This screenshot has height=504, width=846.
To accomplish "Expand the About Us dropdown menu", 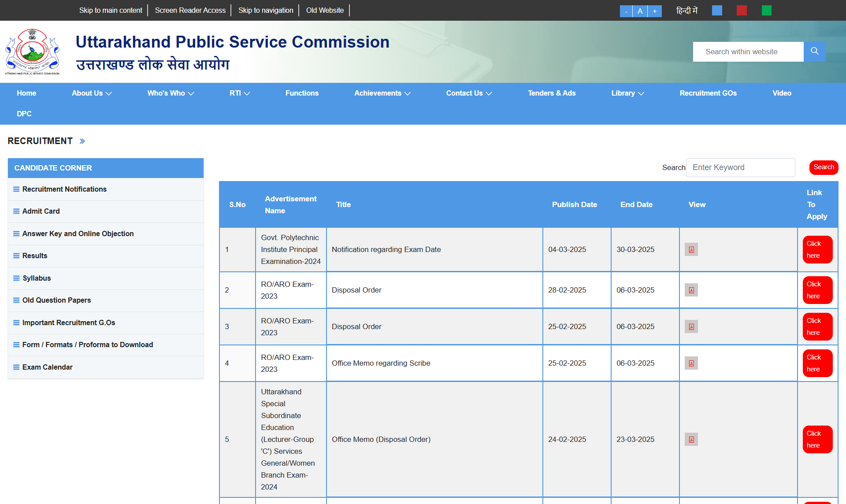I will [92, 93].
